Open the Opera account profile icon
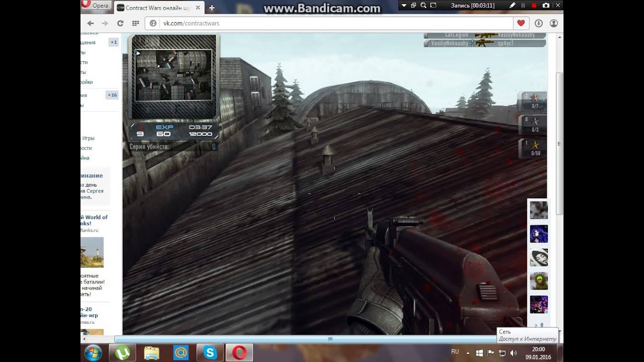The image size is (644, 362). coord(553,23)
